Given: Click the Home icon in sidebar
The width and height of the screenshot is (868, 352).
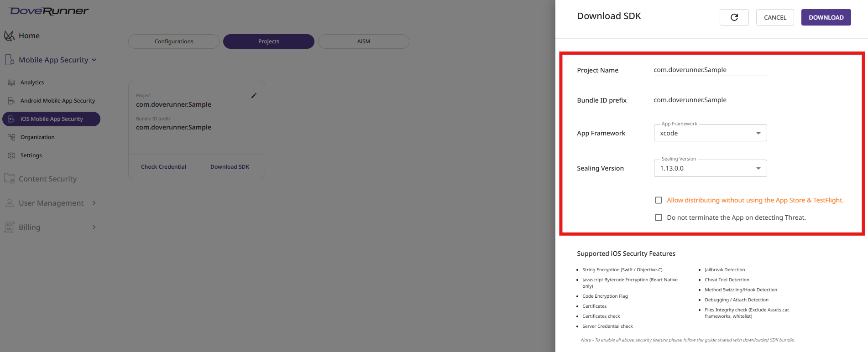Looking at the screenshot, I should point(10,36).
